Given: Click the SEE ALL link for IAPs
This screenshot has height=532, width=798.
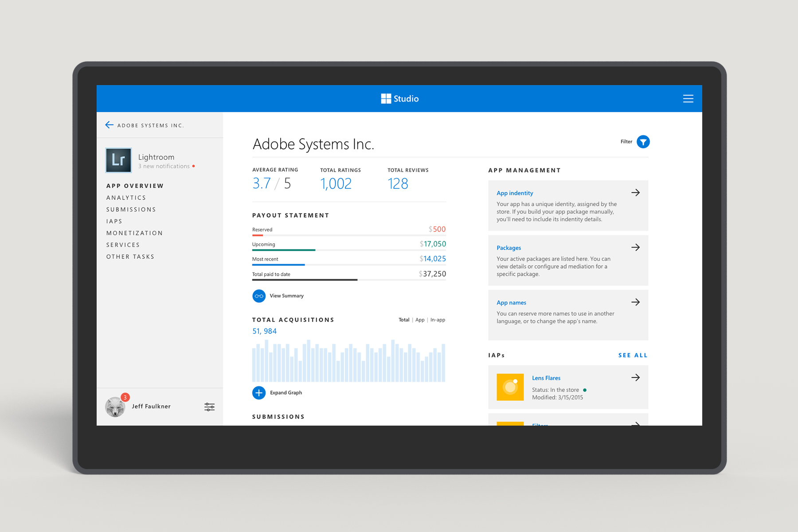Looking at the screenshot, I should coord(633,355).
